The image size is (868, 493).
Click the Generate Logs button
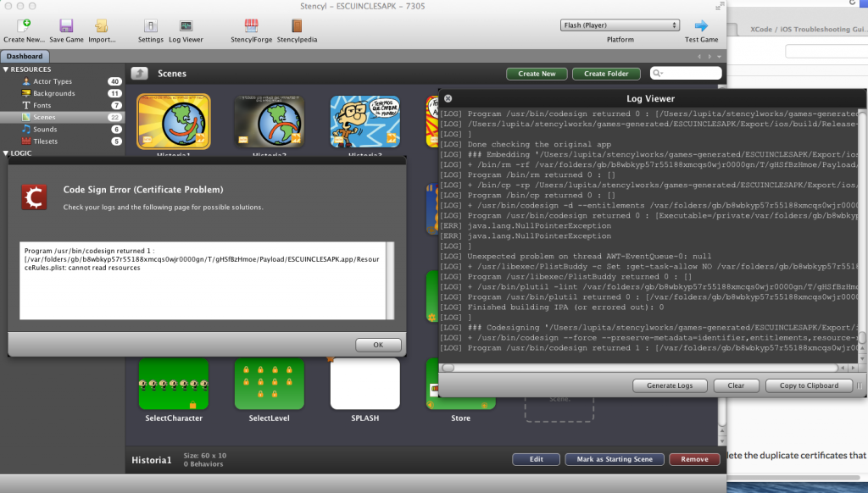(x=670, y=385)
